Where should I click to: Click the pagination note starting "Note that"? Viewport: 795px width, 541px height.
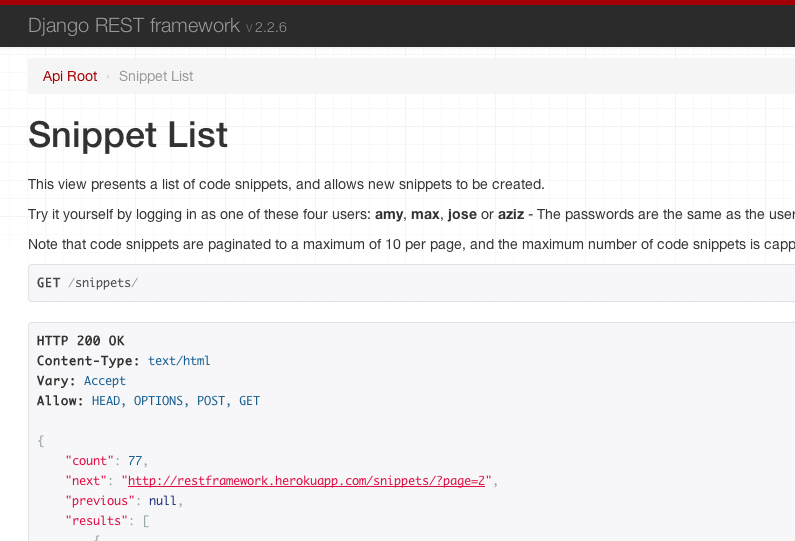[x=400, y=245]
